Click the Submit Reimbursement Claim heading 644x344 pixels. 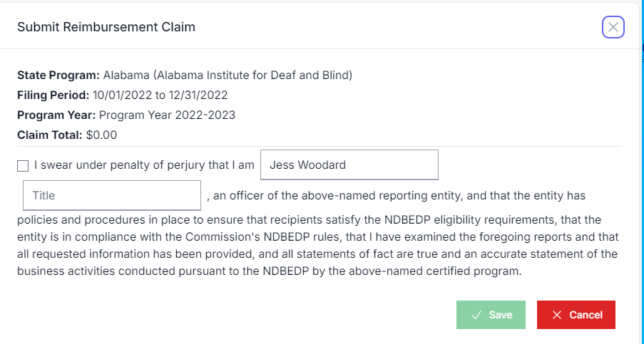click(106, 27)
